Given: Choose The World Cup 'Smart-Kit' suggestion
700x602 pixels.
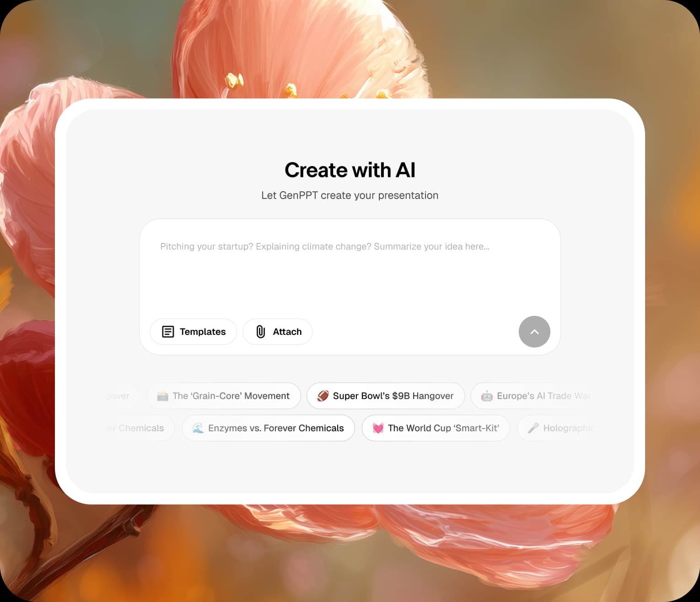Looking at the screenshot, I should [x=436, y=428].
